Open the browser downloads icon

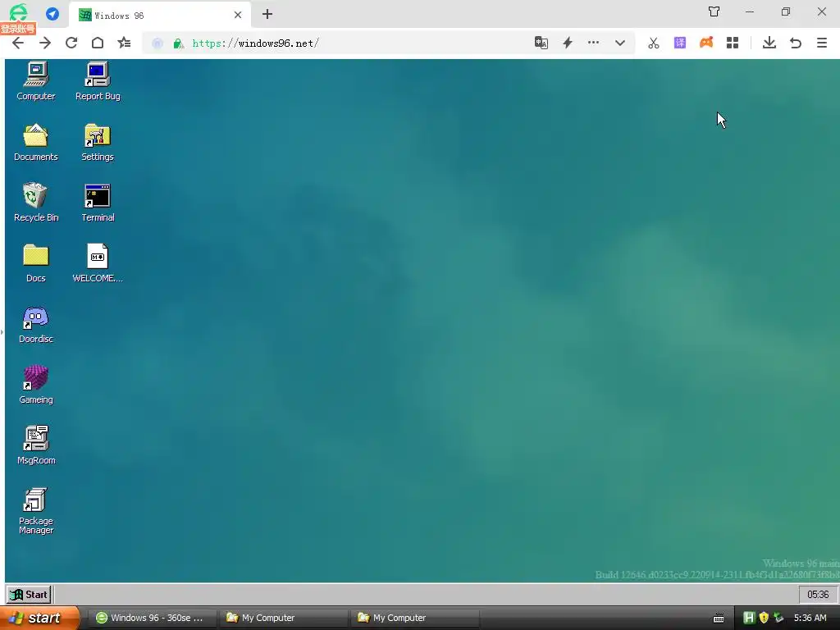coord(769,43)
